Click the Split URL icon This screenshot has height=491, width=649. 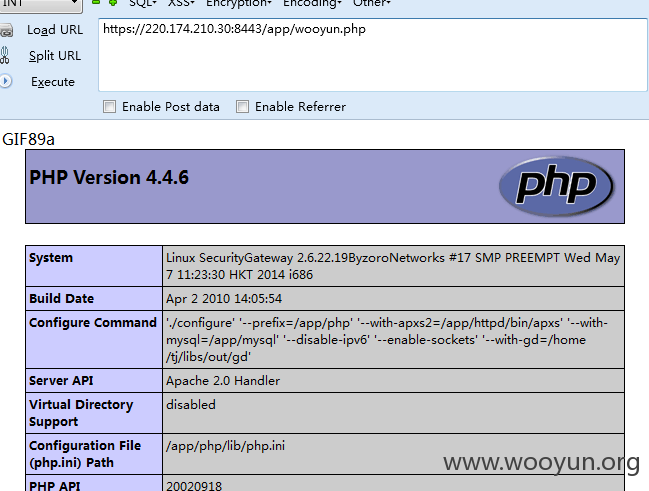(6, 56)
